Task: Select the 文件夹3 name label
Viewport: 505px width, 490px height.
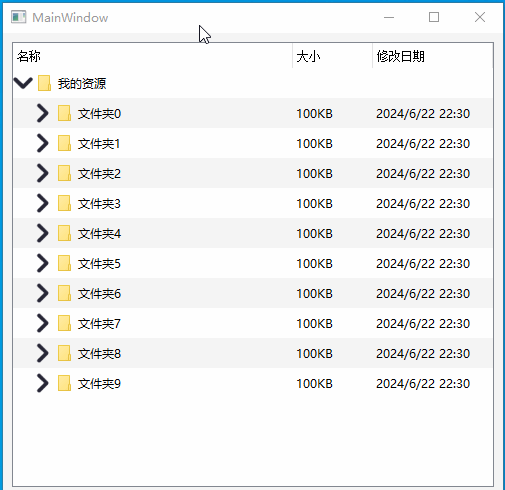Action: (99, 204)
